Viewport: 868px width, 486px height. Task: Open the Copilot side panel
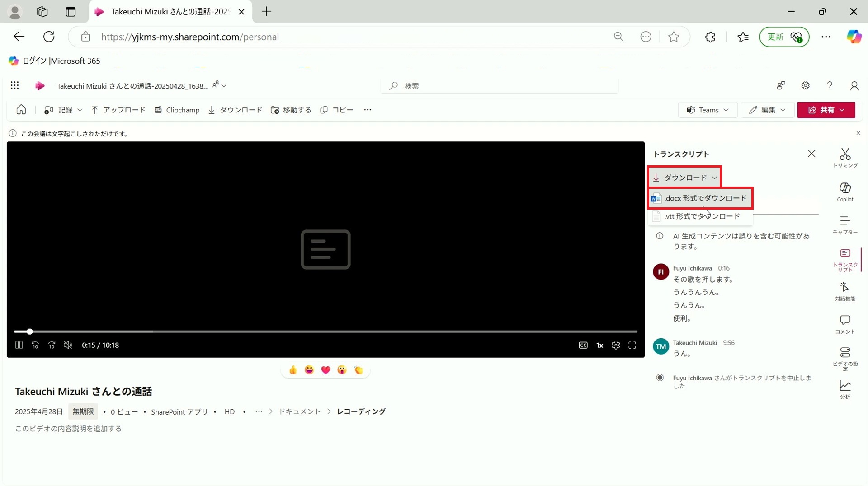pos(845,192)
